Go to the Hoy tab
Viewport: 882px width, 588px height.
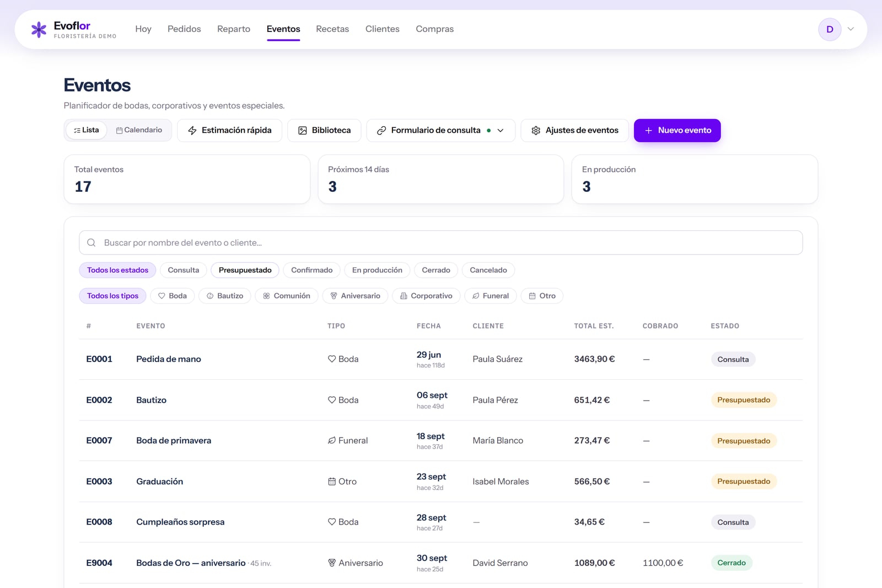tap(143, 29)
